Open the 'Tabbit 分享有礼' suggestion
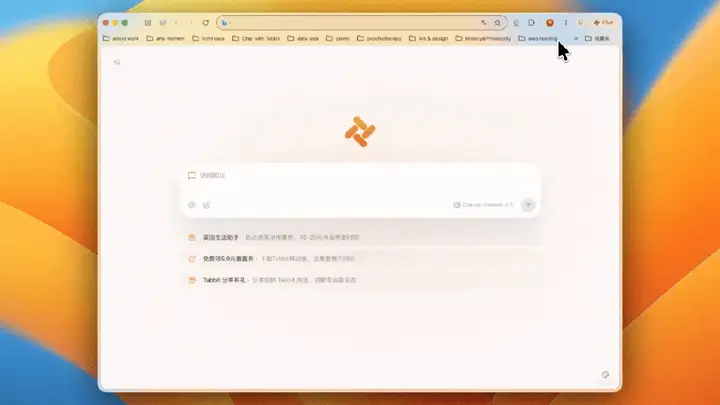720x405 pixels. [x=363, y=280]
